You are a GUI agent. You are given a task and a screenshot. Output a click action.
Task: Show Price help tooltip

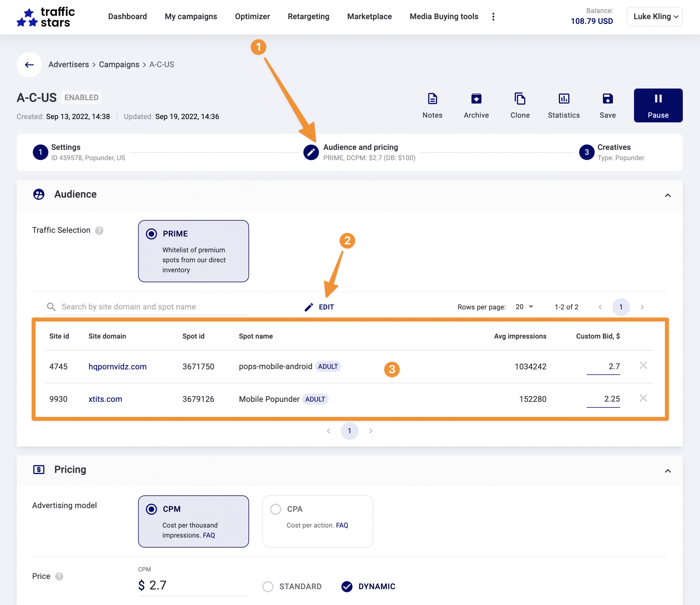pyautogui.click(x=59, y=577)
